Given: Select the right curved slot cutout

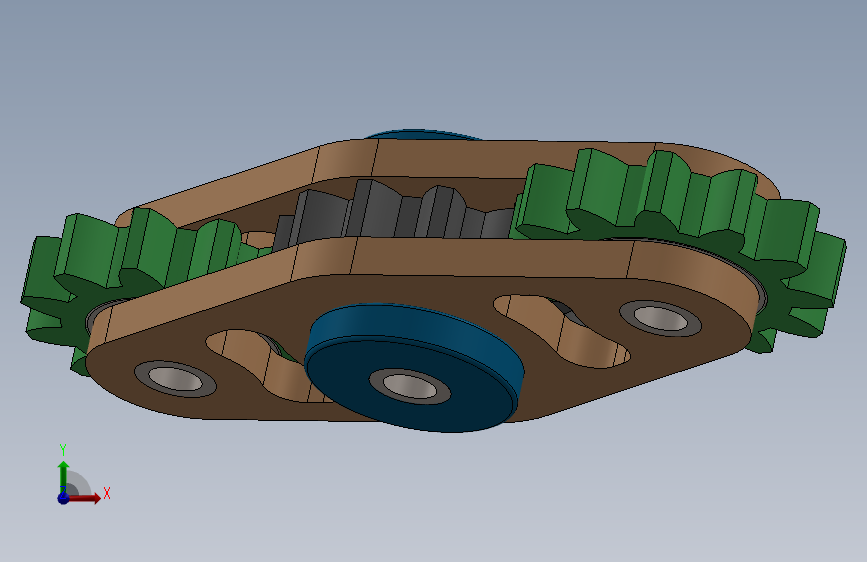Looking at the screenshot, I should [x=561, y=330].
